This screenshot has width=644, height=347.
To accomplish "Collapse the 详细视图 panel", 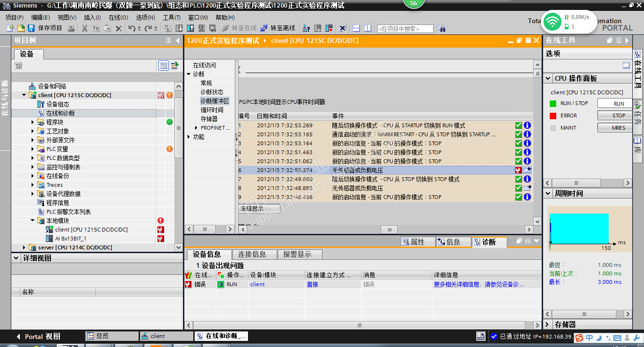I will tap(17, 258).
